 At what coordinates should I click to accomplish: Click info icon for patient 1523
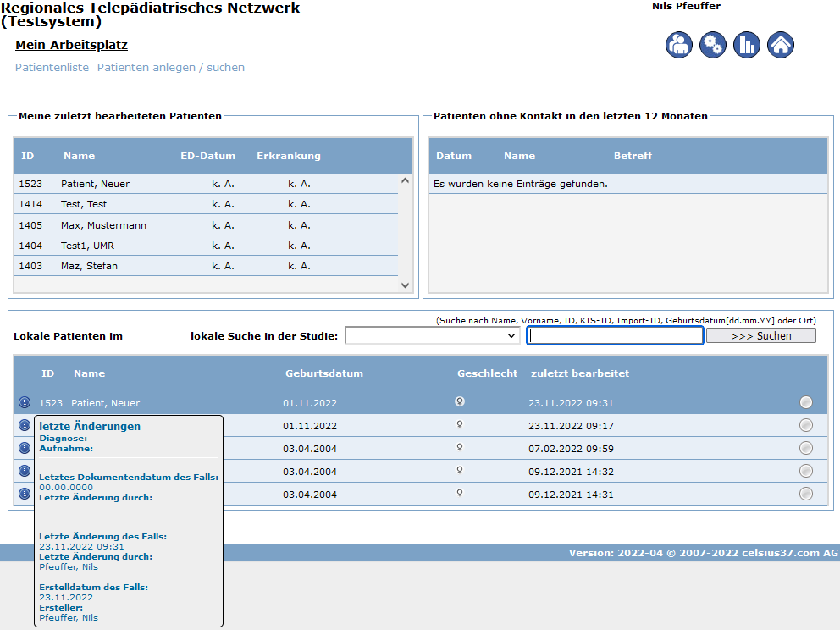25,402
